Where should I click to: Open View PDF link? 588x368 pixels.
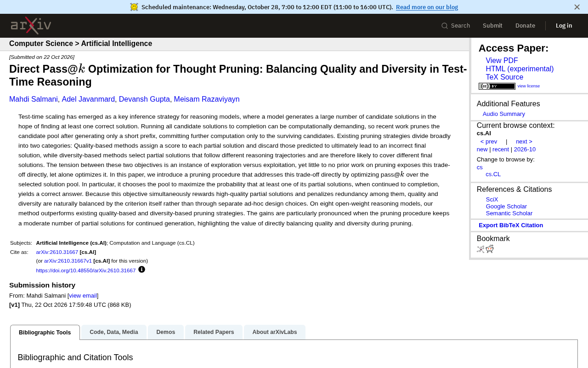coord(502,61)
